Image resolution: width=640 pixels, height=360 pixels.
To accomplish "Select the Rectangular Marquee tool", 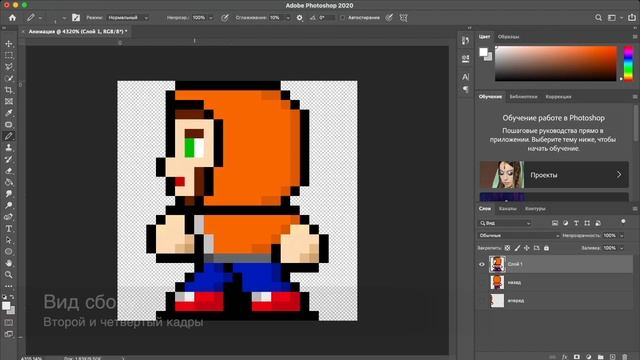I will pyautogui.click(x=9, y=55).
